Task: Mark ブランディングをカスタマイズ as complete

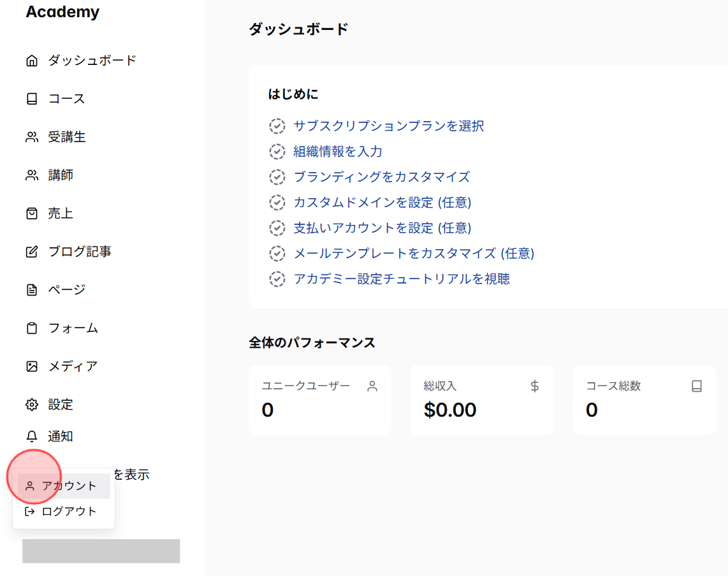Action: click(277, 177)
